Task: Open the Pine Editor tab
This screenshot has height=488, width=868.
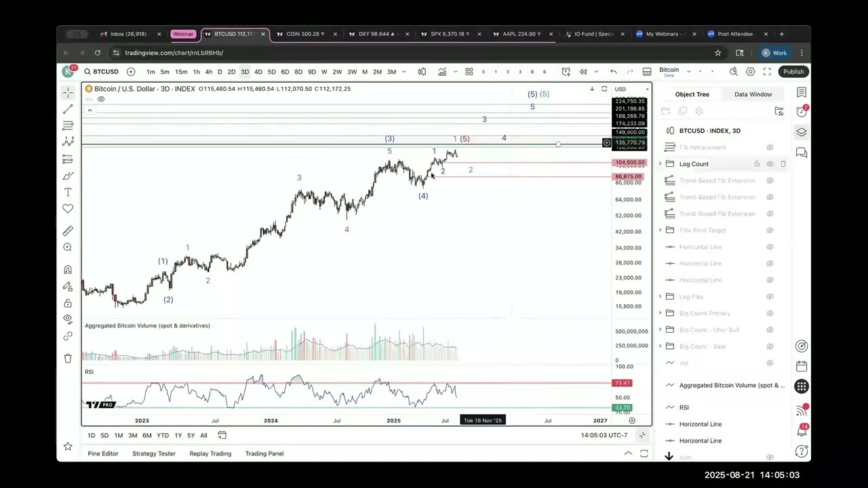Action: [103, 453]
